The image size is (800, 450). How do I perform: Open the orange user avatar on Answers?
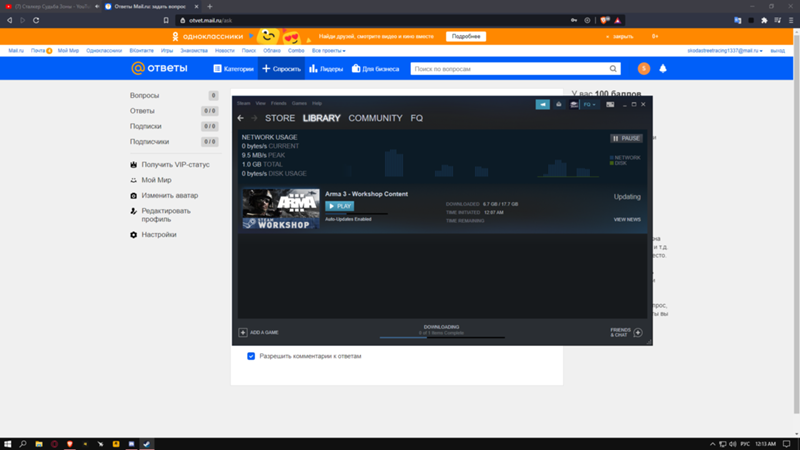tap(644, 68)
